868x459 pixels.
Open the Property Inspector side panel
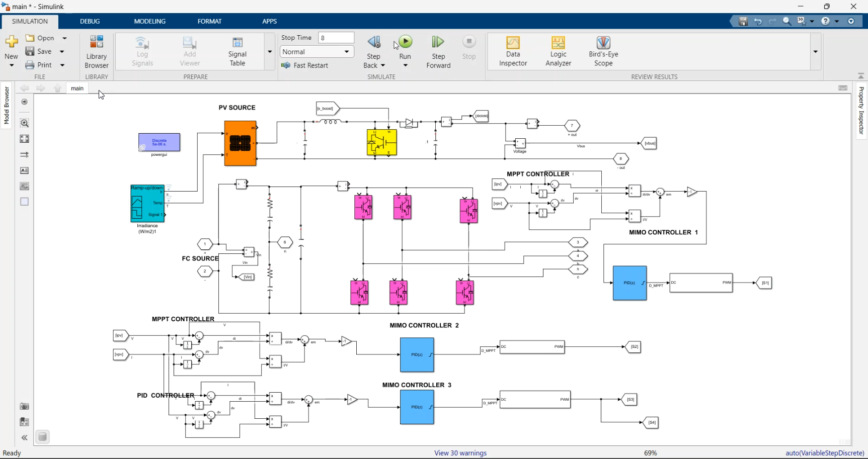pyautogui.click(x=861, y=110)
